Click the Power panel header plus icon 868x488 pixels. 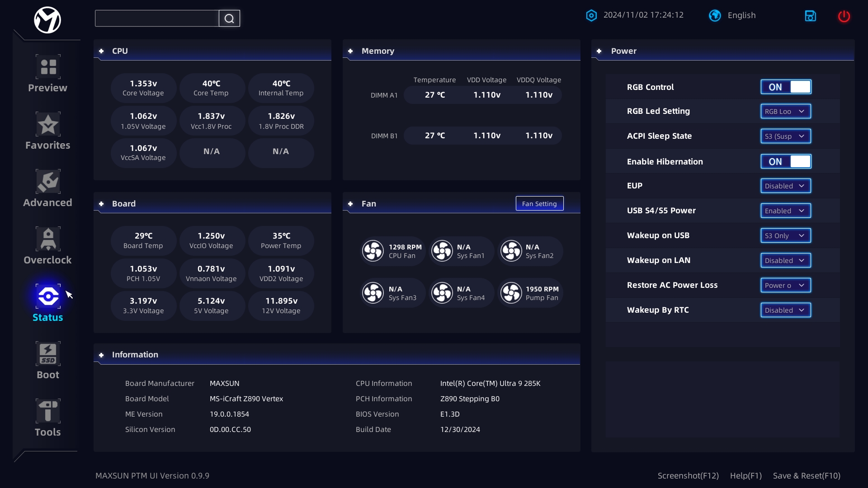(x=599, y=51)
